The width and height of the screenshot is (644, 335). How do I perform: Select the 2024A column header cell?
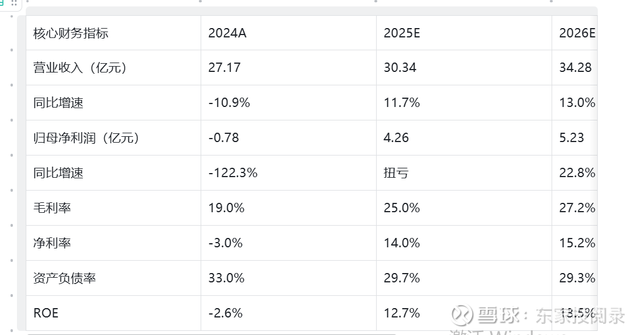point(288,33)
